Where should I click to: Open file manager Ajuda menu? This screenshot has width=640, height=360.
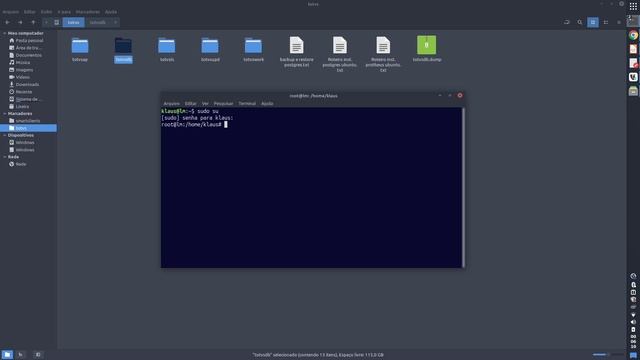pyautogui.click(x=111, y=12)
